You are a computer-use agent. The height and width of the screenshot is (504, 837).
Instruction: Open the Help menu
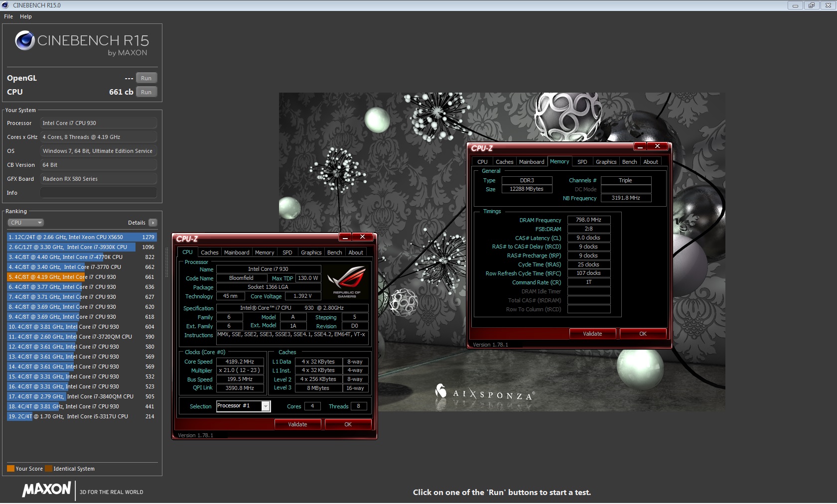tap(26, 16)
